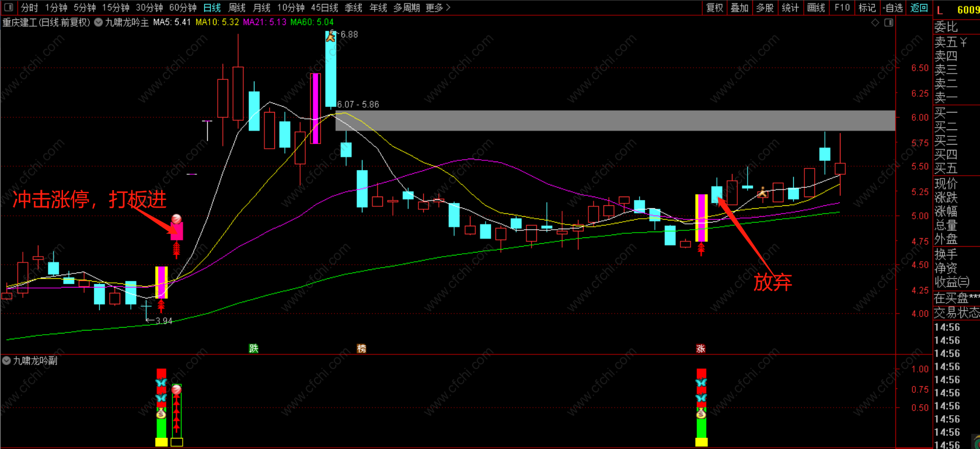Click the MA21: 5.13 value
Viewport: 980px width, 449px height.
pyautogui.click(x=264, y=22)
